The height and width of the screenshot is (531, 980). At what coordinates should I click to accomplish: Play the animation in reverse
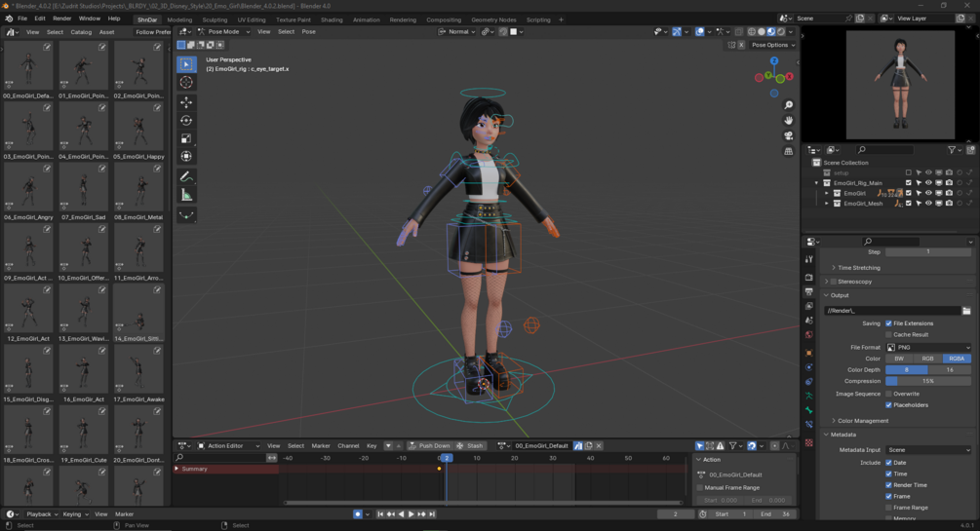coord(401,514)
